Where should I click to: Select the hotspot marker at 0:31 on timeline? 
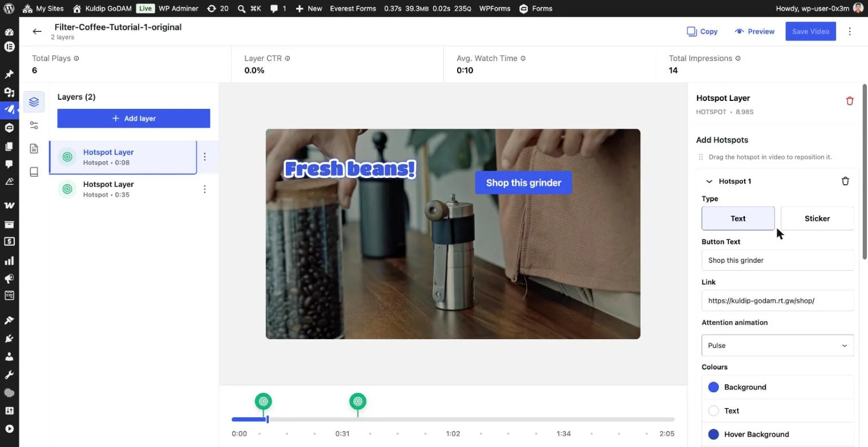coord(358,401)
